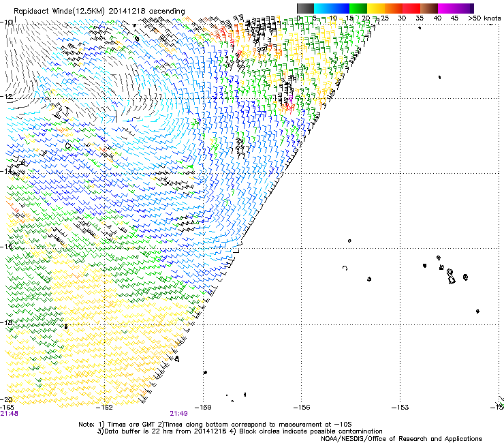Click the '21:49' time label
Image resolution: width=504 pixels, height=443 pixels.
(178, 414)
